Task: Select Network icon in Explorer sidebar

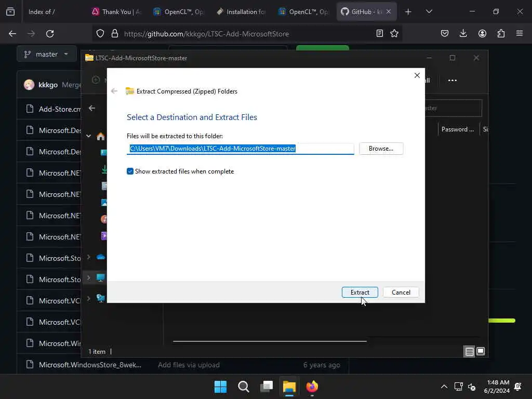Action: coord(101,298)
